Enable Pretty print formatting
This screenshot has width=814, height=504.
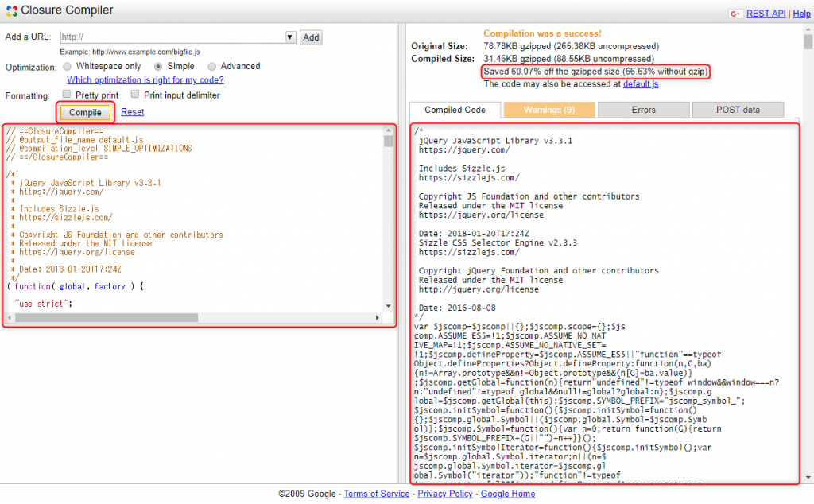(x=66, y=93)
